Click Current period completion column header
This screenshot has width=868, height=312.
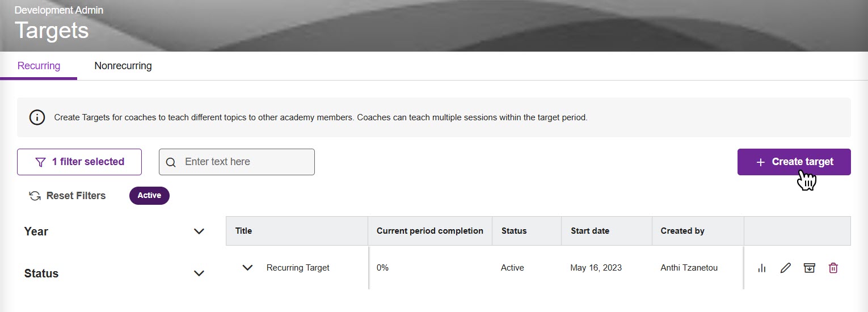(x=429, y=231)
